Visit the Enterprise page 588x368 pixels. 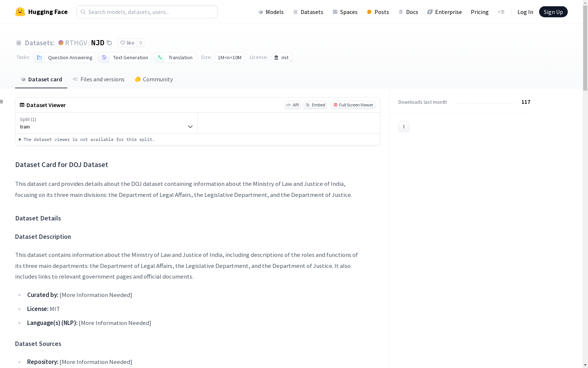[x=445, y=12]
